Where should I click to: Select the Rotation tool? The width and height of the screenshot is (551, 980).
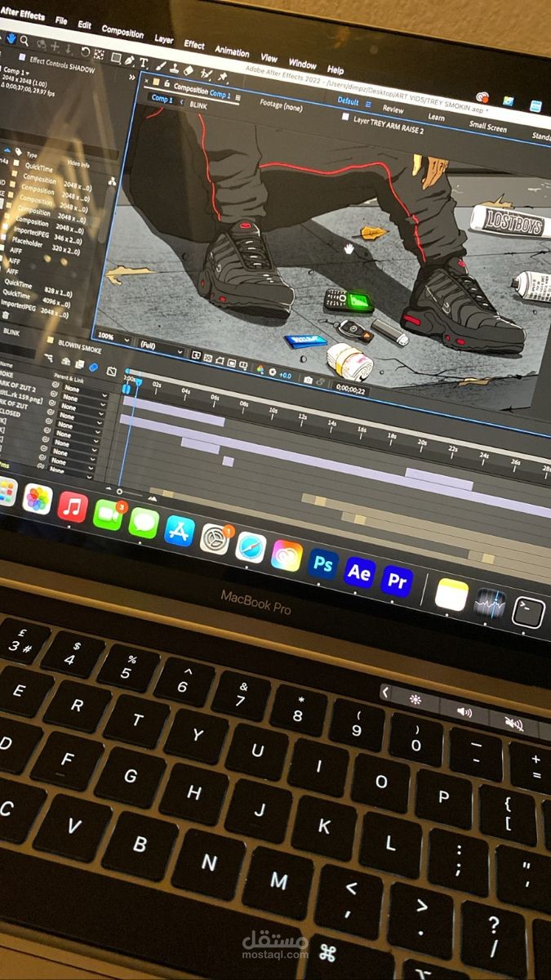tap(85, 52)
